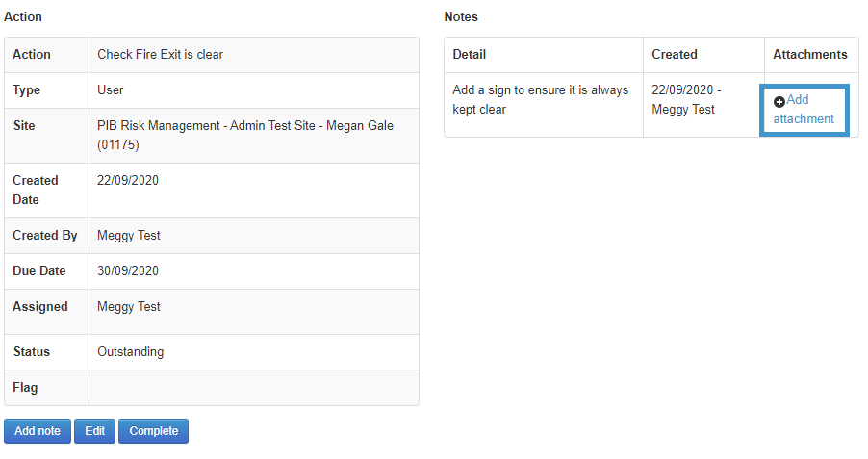Click the Add note button
Image resolution: width=868 pixels, height=459 pixels.
(x=38, y=431)
